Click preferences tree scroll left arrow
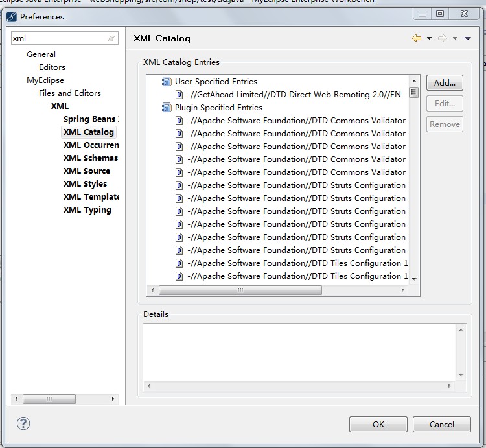This screenshot has width=486, height=448. [16, 399]
